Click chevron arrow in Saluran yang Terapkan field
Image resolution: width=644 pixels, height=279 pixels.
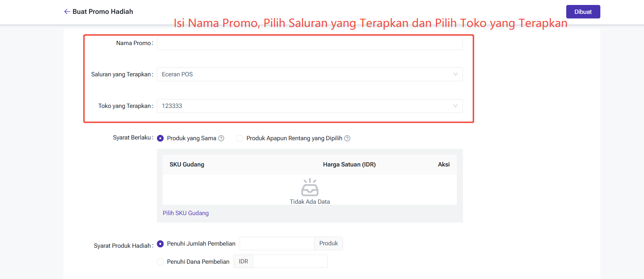coord(455,74)
